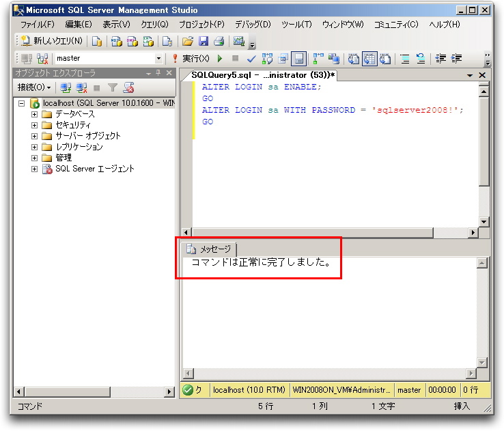Start an Analysis Services XMLA query
This screenshot has height=431, width=504.
click(148, 41)
